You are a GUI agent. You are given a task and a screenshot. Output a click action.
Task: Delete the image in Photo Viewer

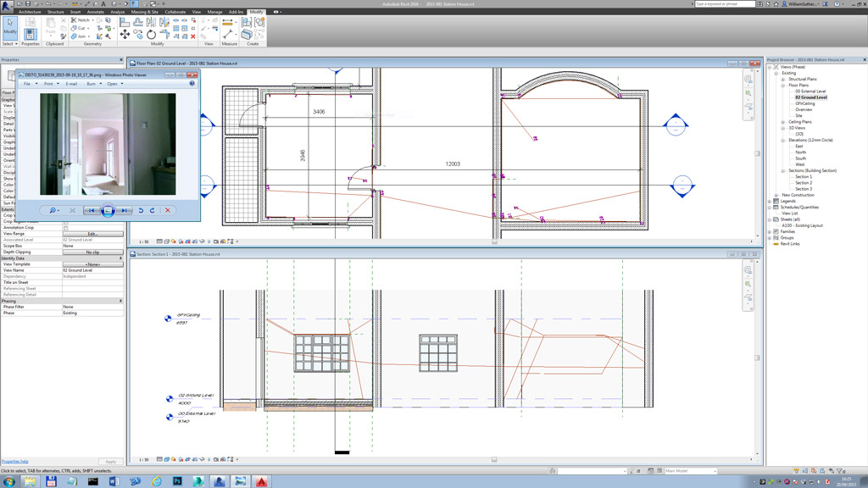[168, 210]
